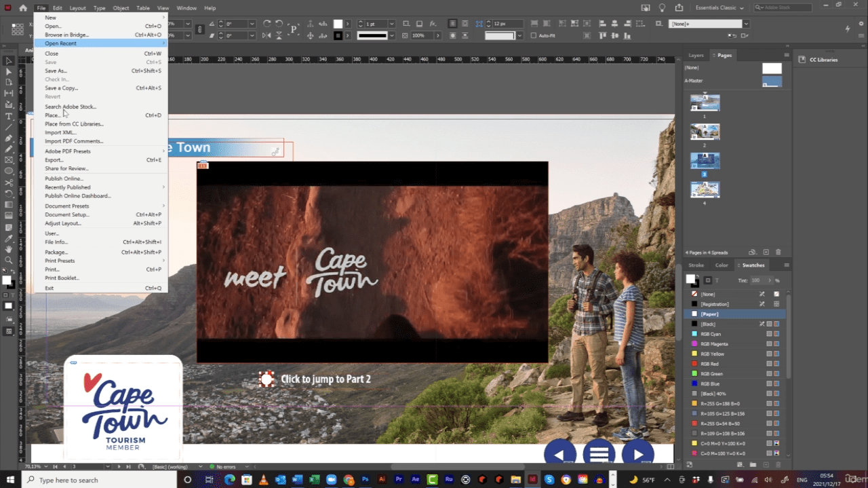This screenshot has width=868, height=488.
Task: Click the Discover lightbulb icon
Action: click(663, 7)
